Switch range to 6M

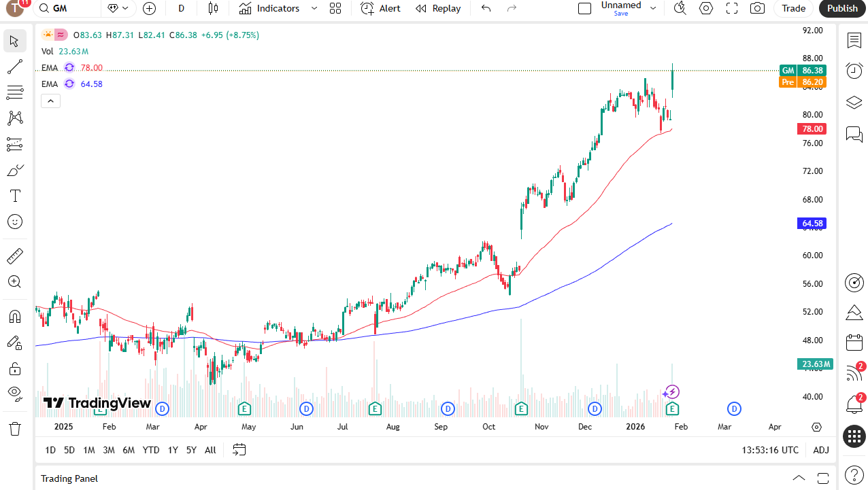point(129,450)
